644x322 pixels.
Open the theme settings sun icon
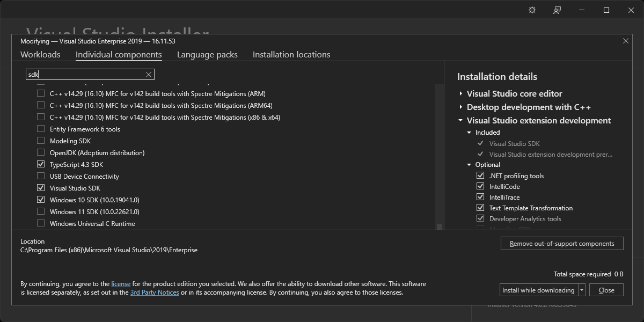coord(532,10)
